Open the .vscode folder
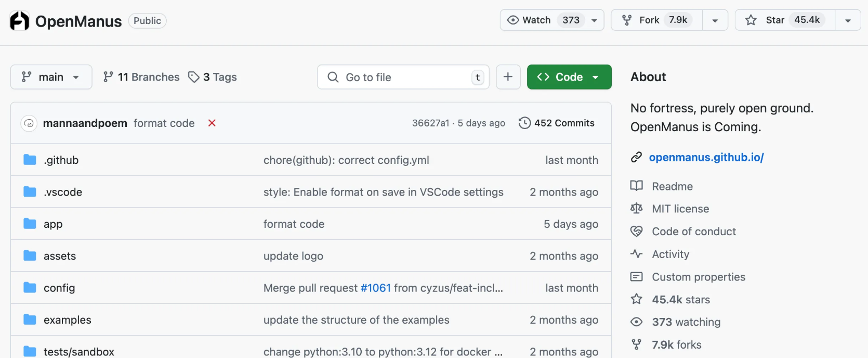Viewport: 868px width, 358px height. click(63, 192)
